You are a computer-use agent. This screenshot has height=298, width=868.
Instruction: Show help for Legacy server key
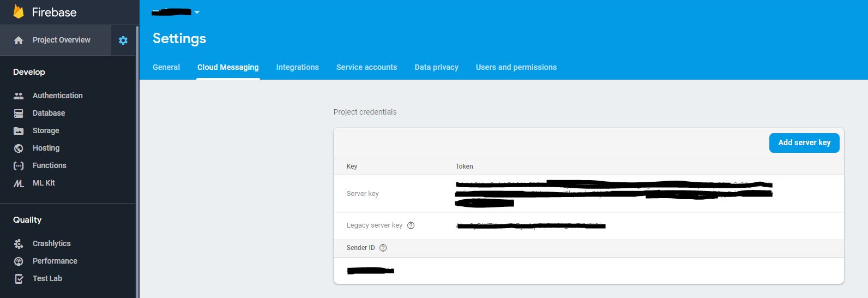[x=411, y=225]
